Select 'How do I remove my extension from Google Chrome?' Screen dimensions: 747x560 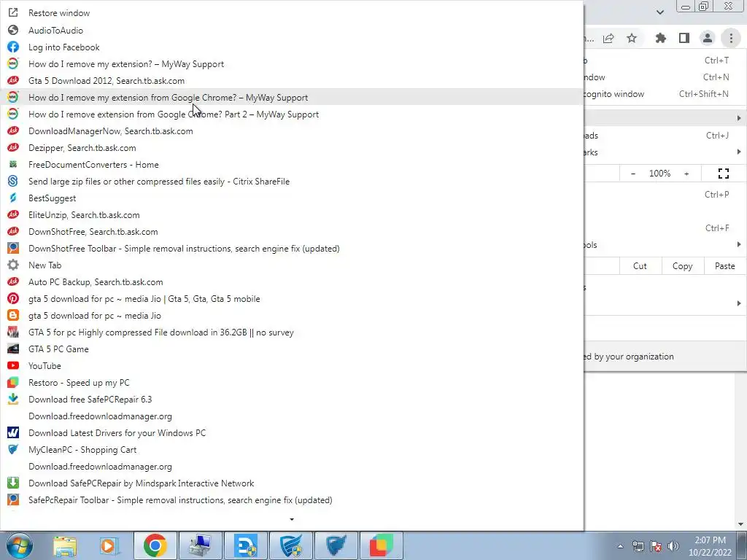pyautogui.click(x=292, y=98)
